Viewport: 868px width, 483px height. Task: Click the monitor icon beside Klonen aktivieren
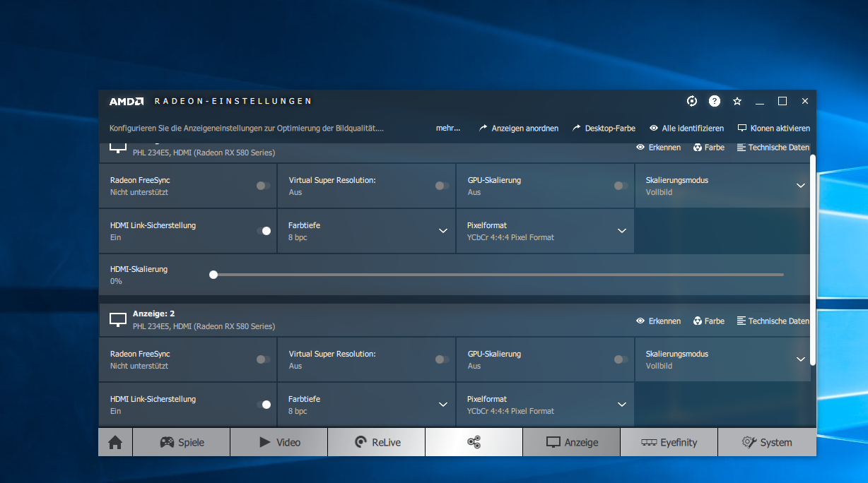pyautogui.click(x=742, y=128)
